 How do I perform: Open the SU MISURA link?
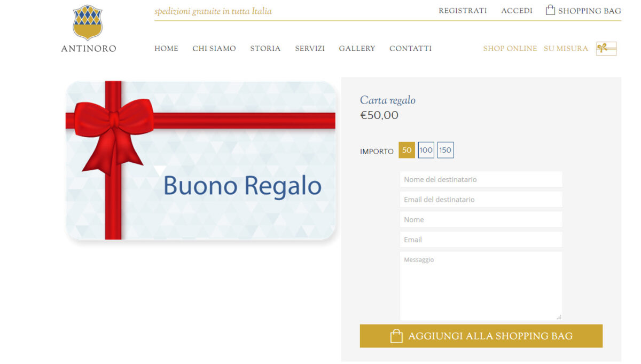(566, 49)
